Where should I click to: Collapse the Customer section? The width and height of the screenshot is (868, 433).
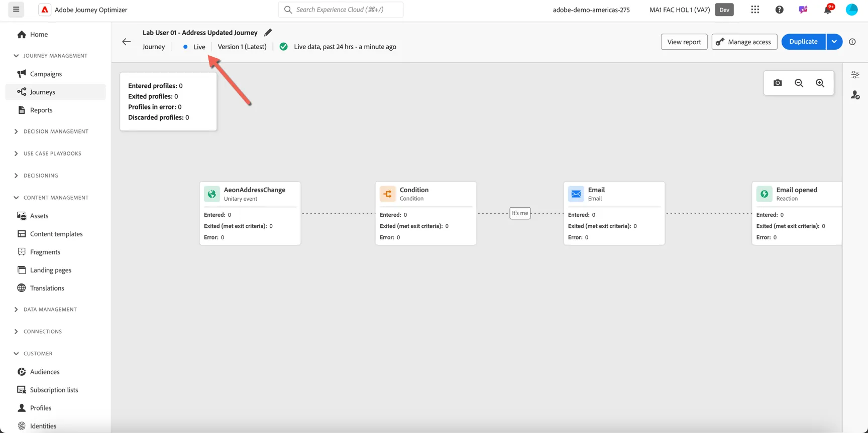pyautogui.click(x=16, y=354)
